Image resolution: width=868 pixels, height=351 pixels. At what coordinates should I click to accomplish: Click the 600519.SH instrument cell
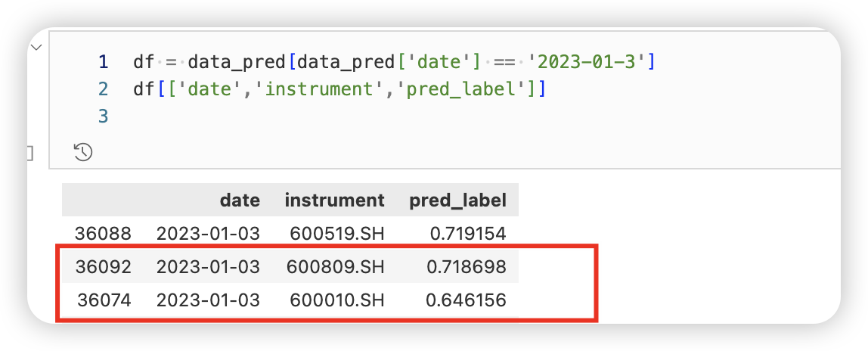[x=336, y=234]
